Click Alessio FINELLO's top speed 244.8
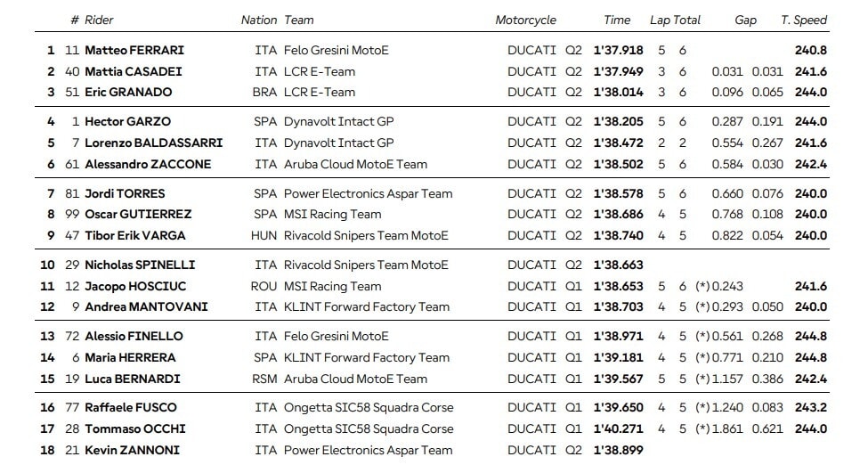Image resolution: width=868 pixels, height=465 pixels. tap(810, 336)
